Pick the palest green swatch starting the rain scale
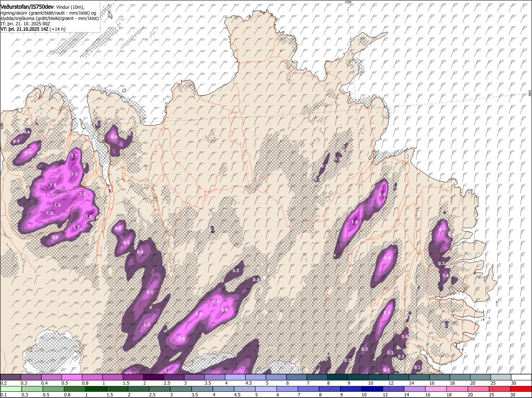This screenshot has height=398, width=532. click(11, 389)
